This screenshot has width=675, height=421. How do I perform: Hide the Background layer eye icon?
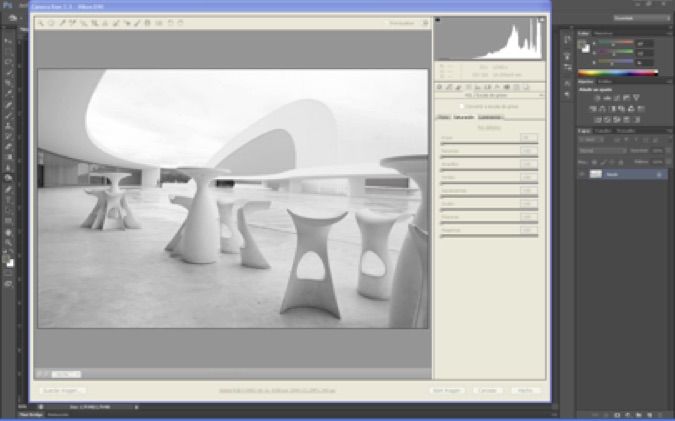(582, 174)
